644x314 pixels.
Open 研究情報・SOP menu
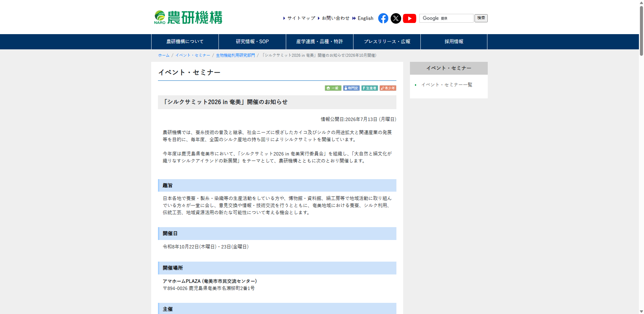(x=252, y=42)
